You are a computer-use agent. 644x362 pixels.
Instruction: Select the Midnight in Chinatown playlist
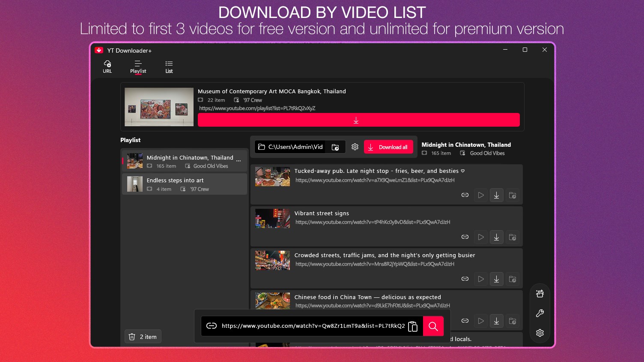[x=184, y=160]
